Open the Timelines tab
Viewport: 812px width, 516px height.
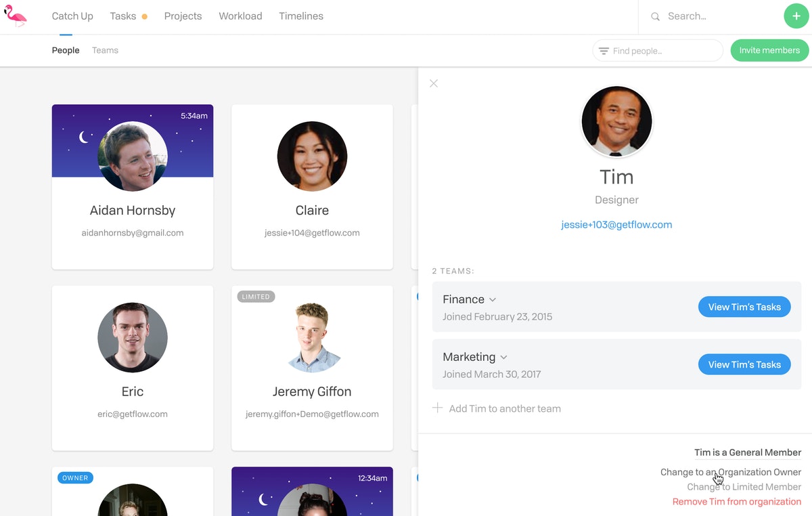tap(301, 16)
